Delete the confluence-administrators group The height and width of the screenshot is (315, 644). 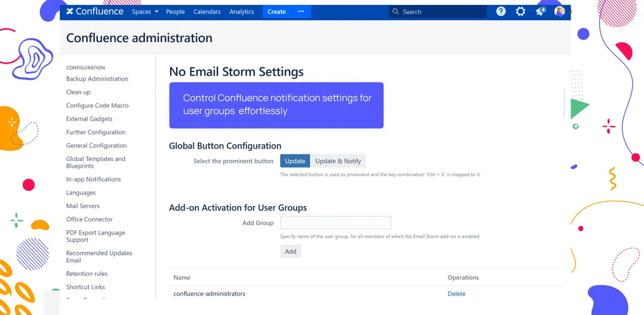click(x=456, y=294)
